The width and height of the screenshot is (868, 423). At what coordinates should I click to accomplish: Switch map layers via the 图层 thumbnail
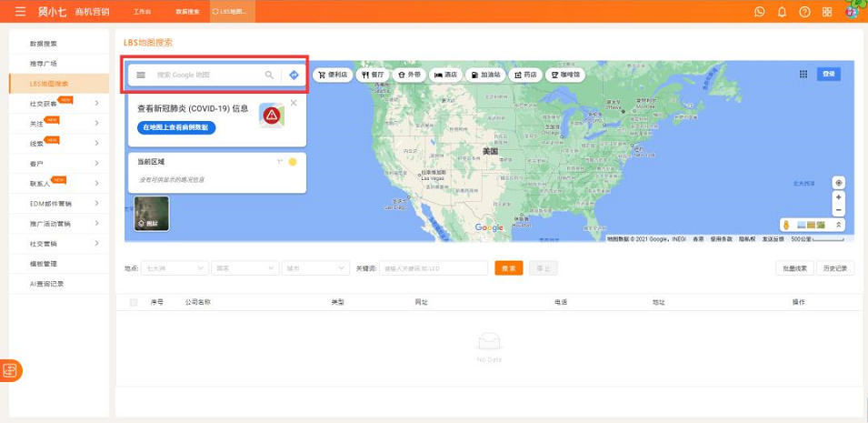pos(151,214)
